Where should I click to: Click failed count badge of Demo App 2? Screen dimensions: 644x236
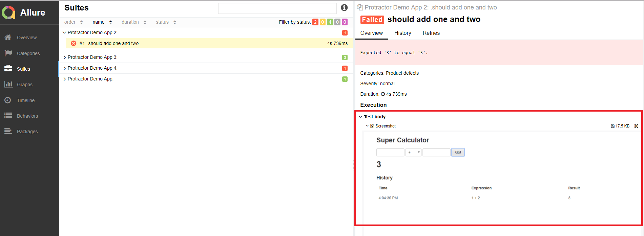point(345,33)
